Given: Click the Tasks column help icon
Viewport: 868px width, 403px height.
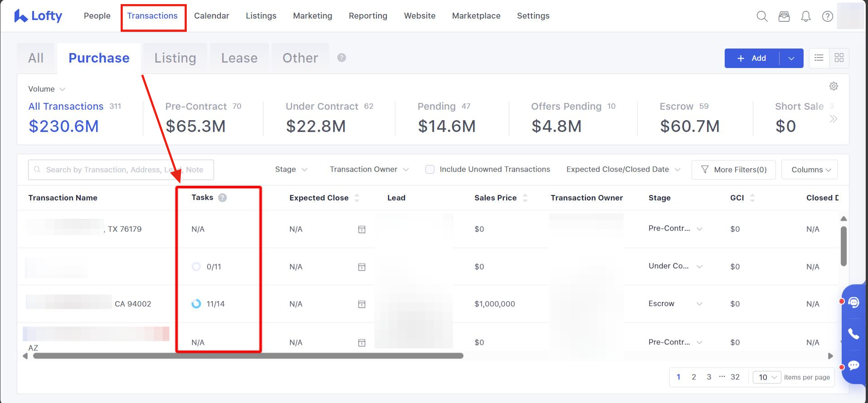Looking at the screenshot, I should pyautogui.click(x=222, y=198).
